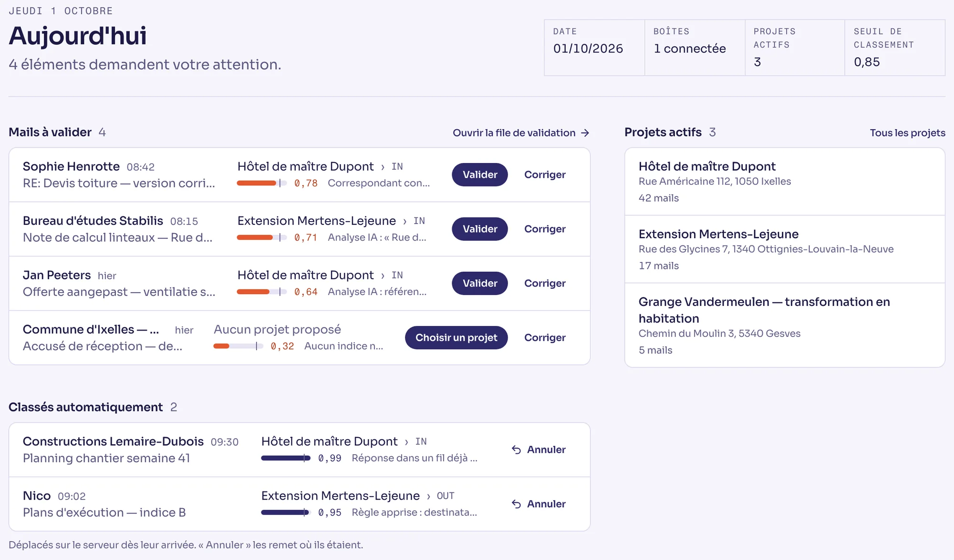Click Valider for Jan Peeters' mail

pyautogui.click(x=480, y=283)
